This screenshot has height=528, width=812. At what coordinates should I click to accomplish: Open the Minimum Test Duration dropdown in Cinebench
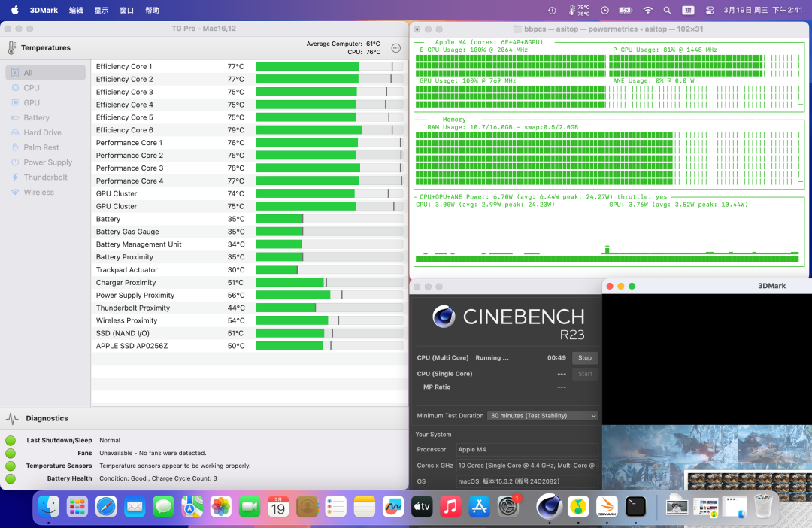coord(543,416)
